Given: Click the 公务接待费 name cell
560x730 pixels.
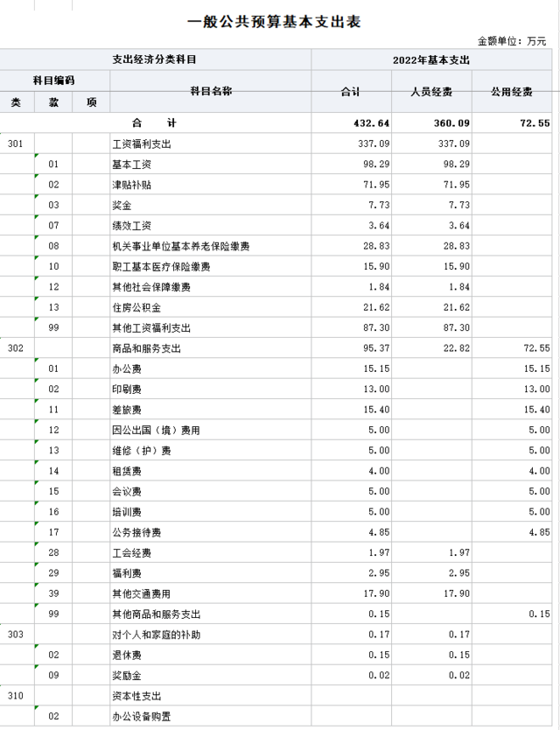Looking at the screenshot, I should (136, 532).
